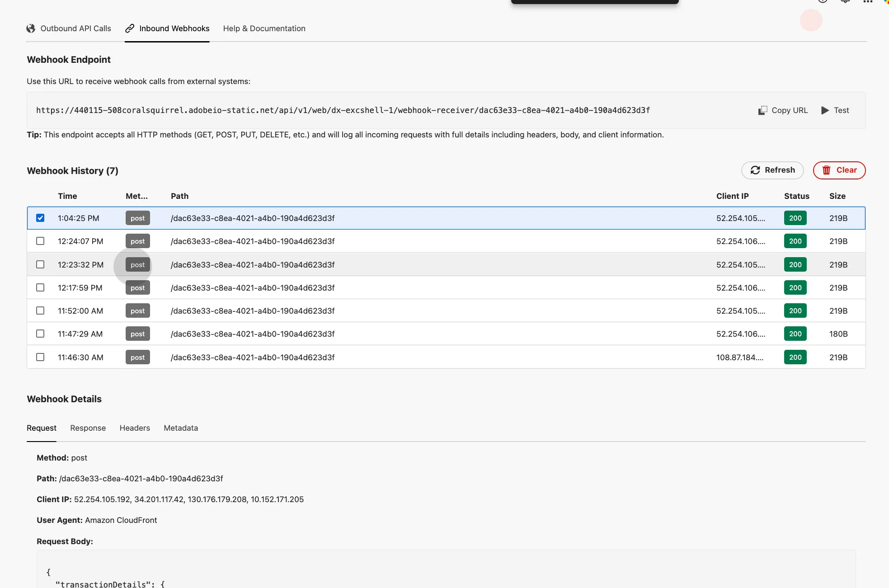Click the link icon beside Inbound Webhooks
This screenshot has height=588, width=889.
click(130, 28)
